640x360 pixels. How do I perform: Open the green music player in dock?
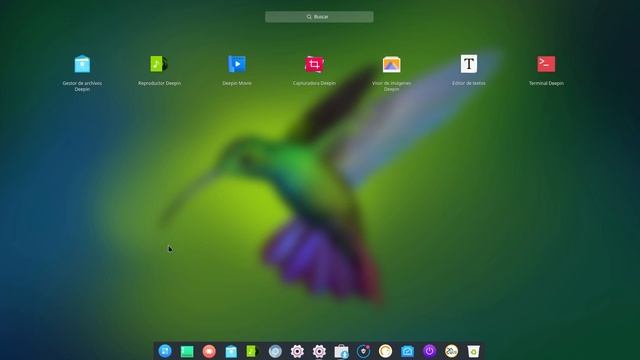(x=253, y=351)
